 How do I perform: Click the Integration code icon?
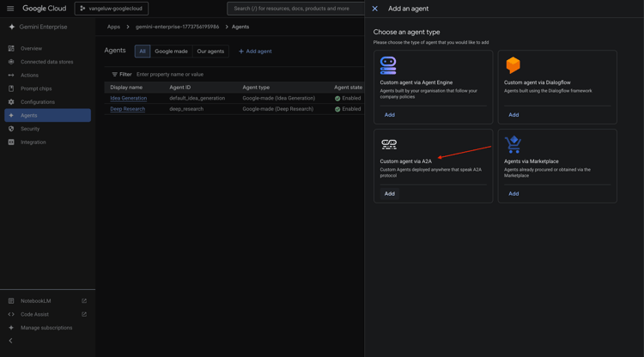[x=11, y=142]
